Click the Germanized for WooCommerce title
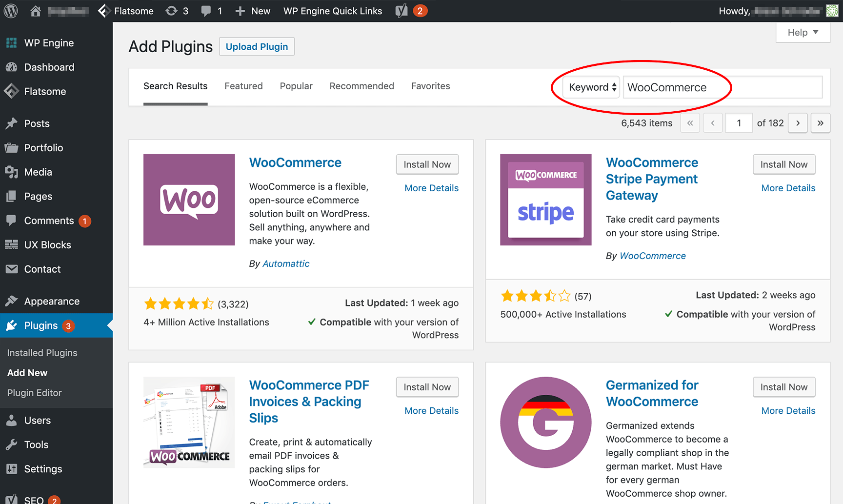The height and width of the screenshot is (504, 843). coord(652,393)
